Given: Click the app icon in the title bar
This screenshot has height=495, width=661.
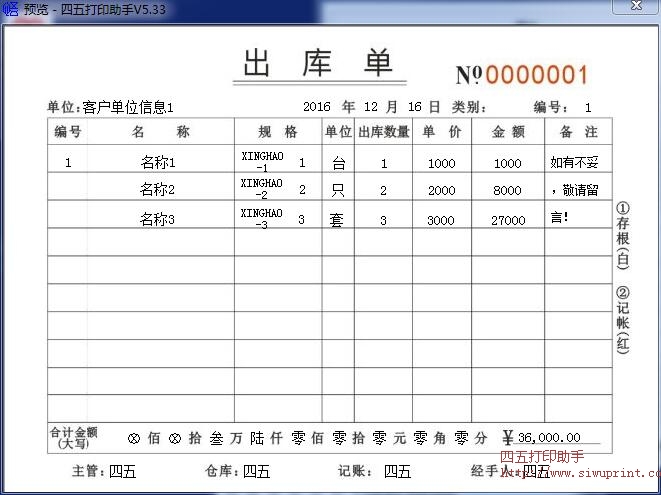Looking at the screenshot, I should pyautogui.click(x=10, y=11).
